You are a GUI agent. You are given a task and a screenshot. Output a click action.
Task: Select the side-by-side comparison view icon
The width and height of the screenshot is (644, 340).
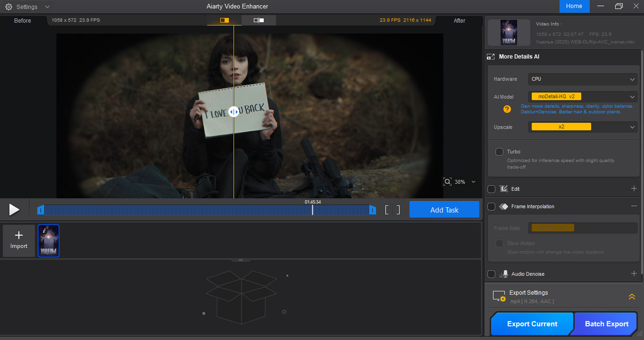point(259,20)
